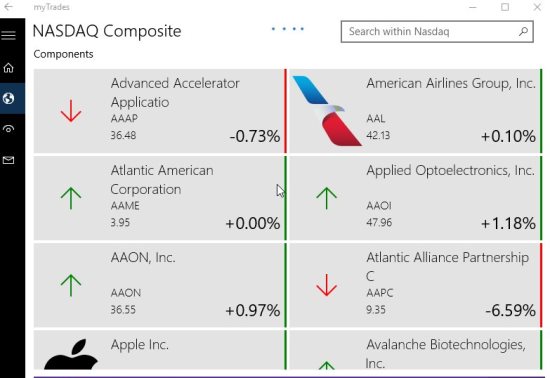Click the Apple logo icon
This screenshot has width=550, height=378.
coord(71,353)
